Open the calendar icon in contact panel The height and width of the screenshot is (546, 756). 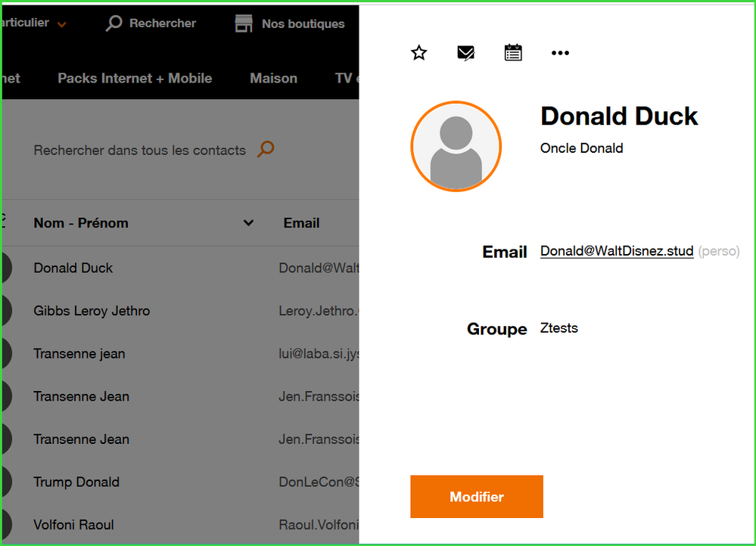click(513, 52)
